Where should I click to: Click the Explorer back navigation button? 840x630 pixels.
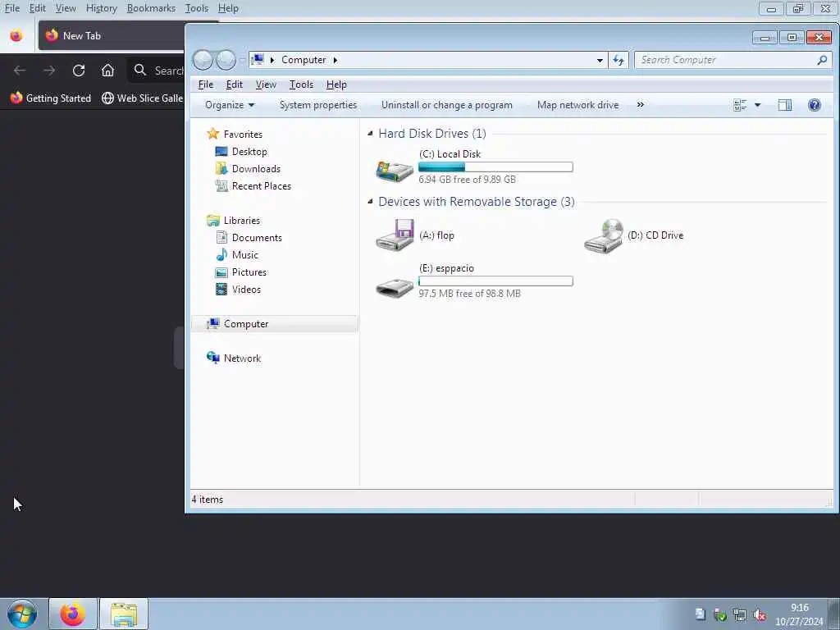pyautogui.click(x=203, y=60)
